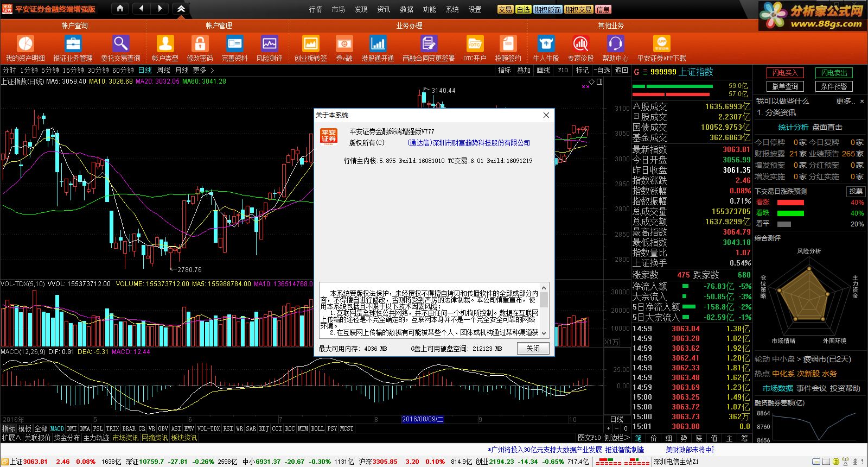
Task: Collapse sidebar via 侧边栏> button
Action: [617, 438]
